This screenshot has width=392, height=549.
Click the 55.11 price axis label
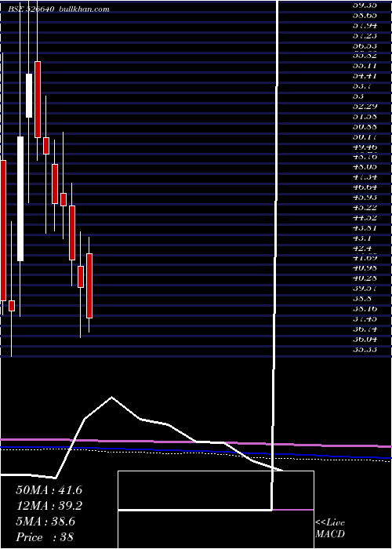coord(365,65)
